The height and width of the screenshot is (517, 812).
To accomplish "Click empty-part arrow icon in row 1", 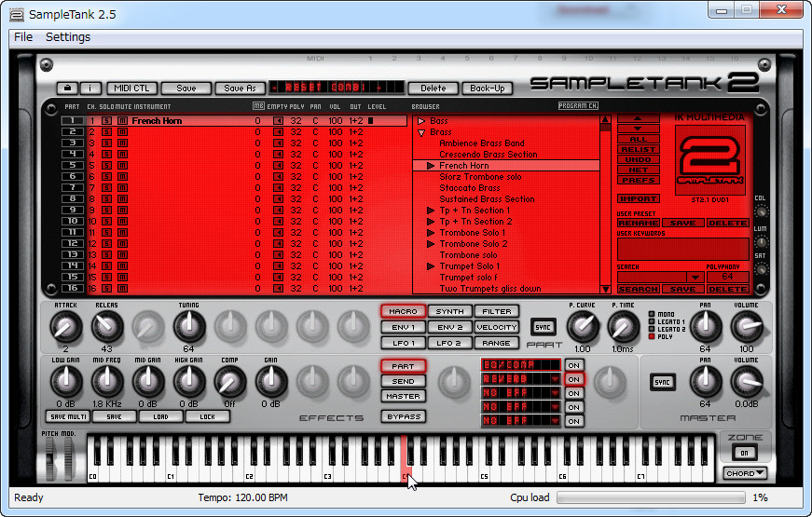I will [278, 120].
